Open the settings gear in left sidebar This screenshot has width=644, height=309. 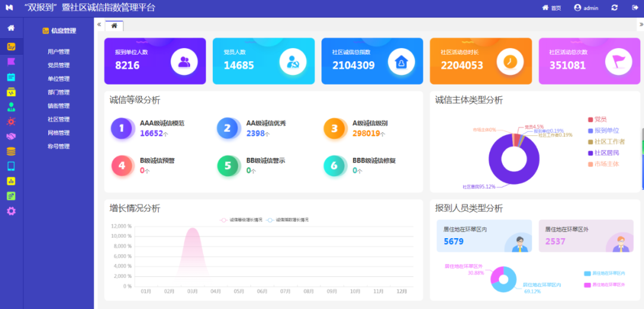(11, 211)
